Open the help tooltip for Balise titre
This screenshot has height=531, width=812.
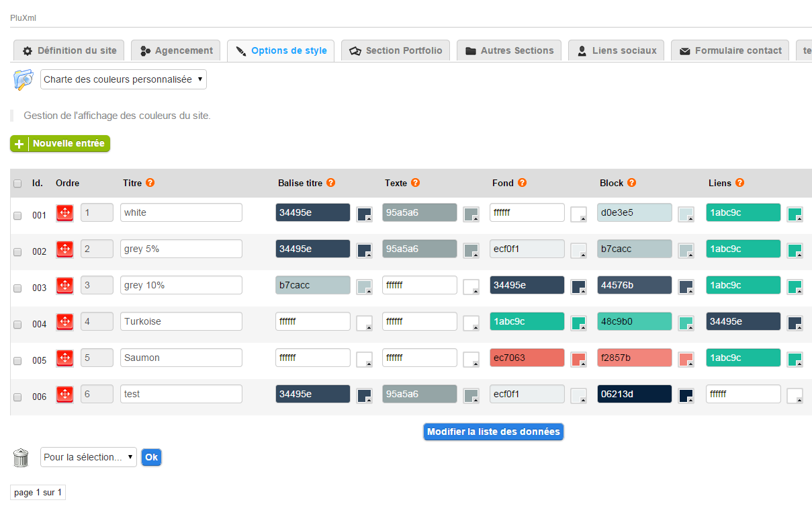[330, 183]
